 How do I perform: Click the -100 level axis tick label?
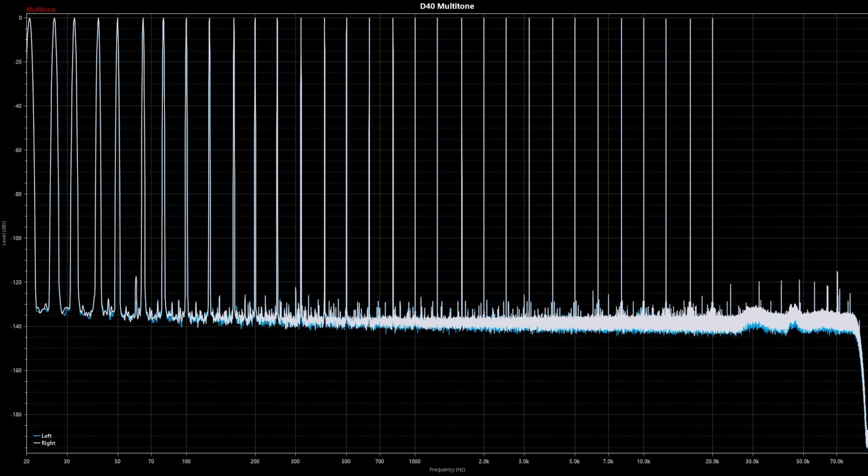[17, 238]
